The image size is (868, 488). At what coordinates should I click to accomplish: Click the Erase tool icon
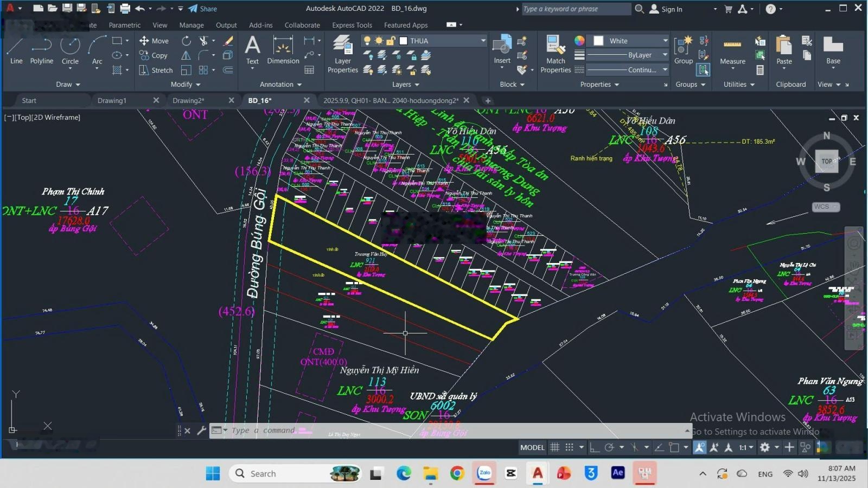tap(228, 41)
